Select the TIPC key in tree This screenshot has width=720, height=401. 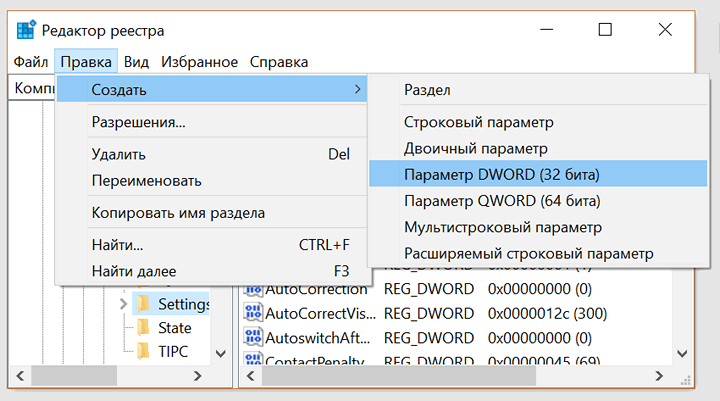pos(173,351)
